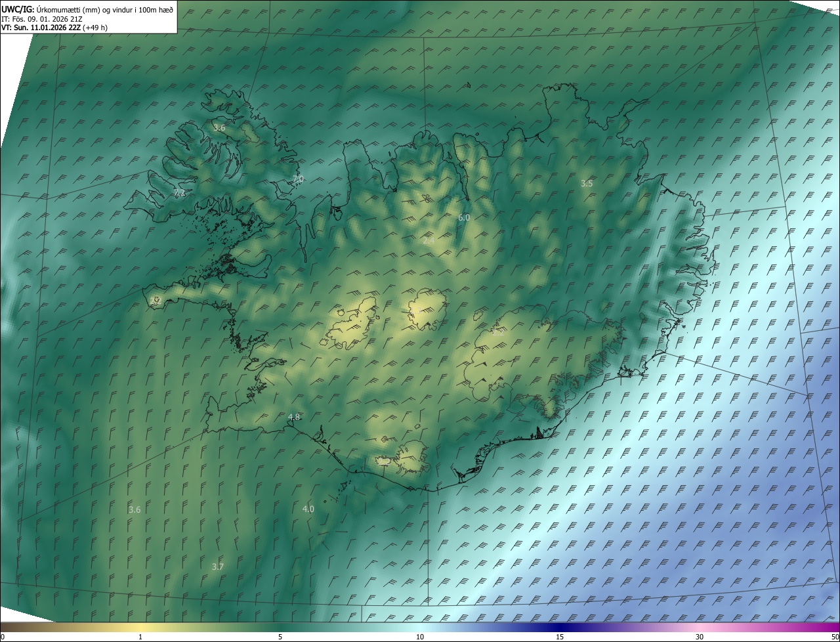The width and height of the screenshot is (840, 642).
Task: Click the 30 tick on the color scale
Action: pos(700,637)
